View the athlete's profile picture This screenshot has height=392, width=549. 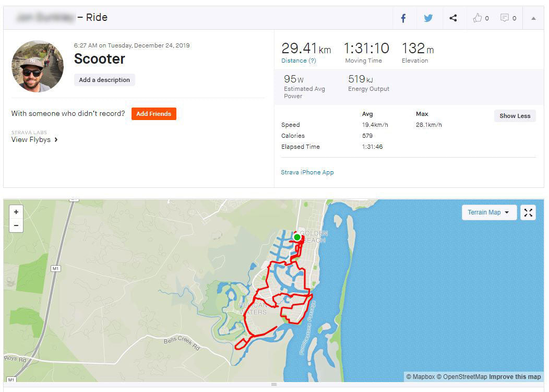pos(37,66)
